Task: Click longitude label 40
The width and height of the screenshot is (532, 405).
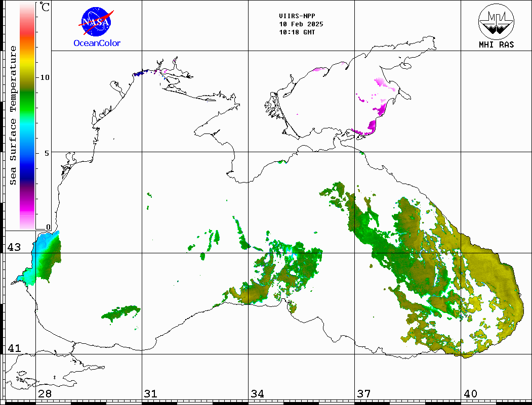Action: (470, 393)
